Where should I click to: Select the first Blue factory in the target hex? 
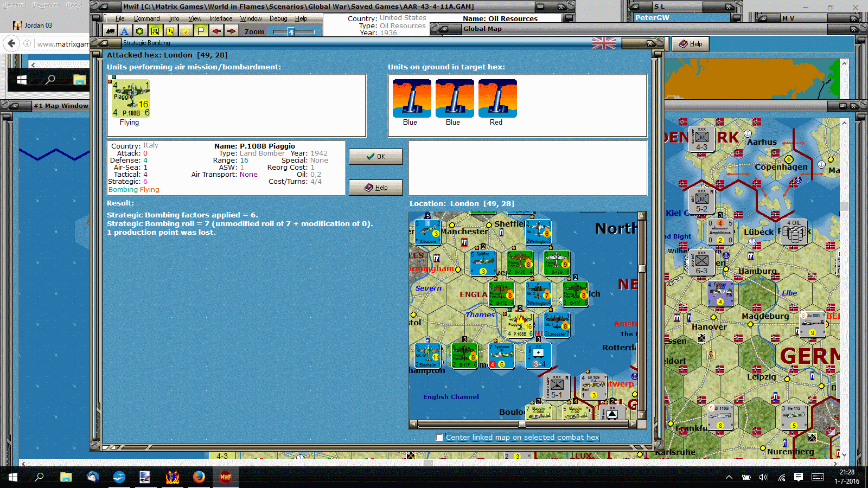(412, 99)
